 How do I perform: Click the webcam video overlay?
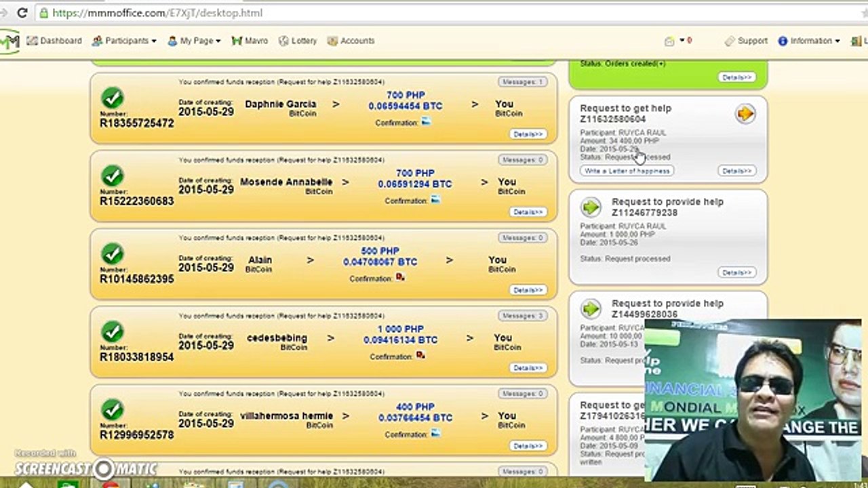click(753, 400)
